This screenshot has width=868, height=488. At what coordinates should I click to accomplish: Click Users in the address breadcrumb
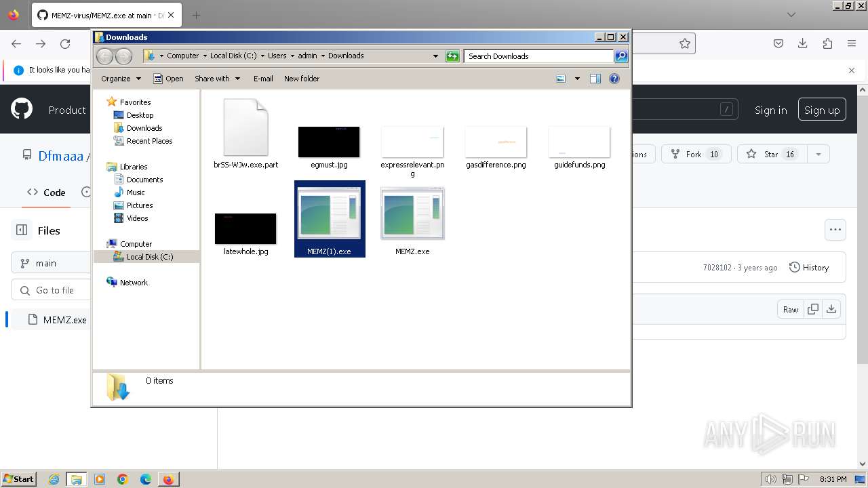(x=277, y=56)
